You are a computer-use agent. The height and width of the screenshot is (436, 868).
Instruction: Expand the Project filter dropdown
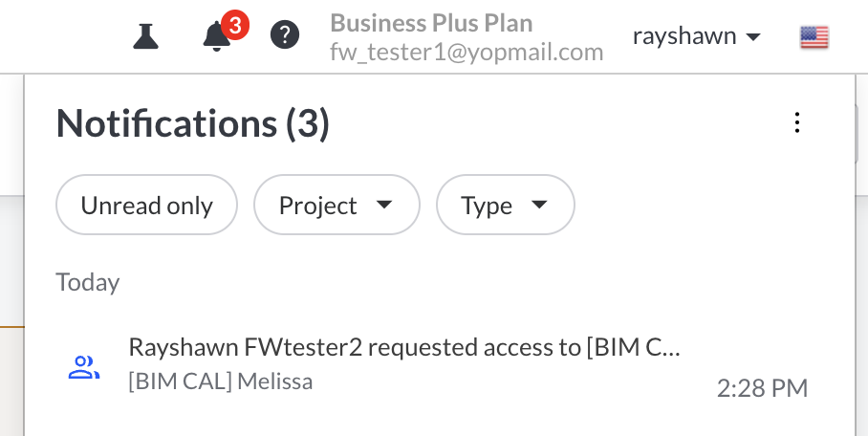(336, 205)
